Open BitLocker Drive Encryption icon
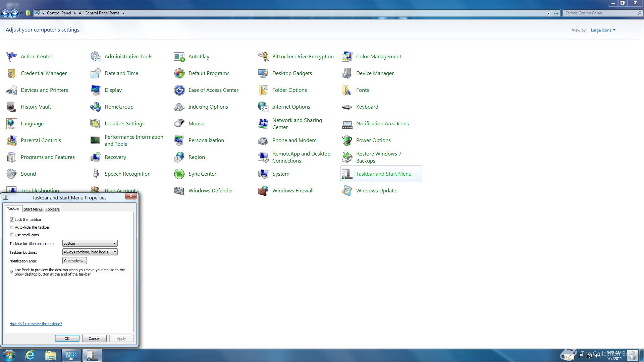 click(263, 57)
